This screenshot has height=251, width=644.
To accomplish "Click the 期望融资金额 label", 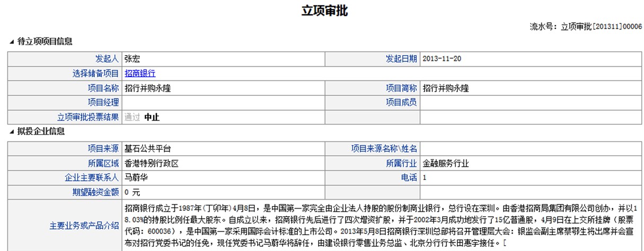I will click(95, 192).
